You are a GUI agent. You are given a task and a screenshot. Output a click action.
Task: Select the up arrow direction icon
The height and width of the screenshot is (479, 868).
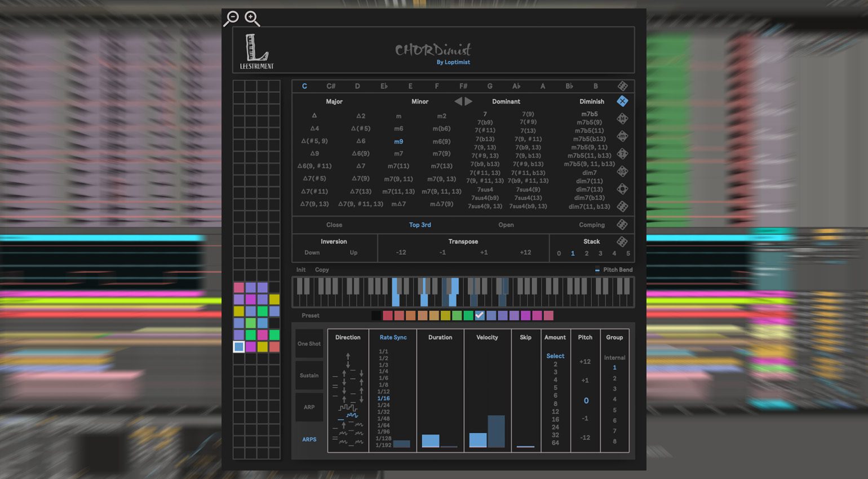pyautogui.click(x=348, y=356)
